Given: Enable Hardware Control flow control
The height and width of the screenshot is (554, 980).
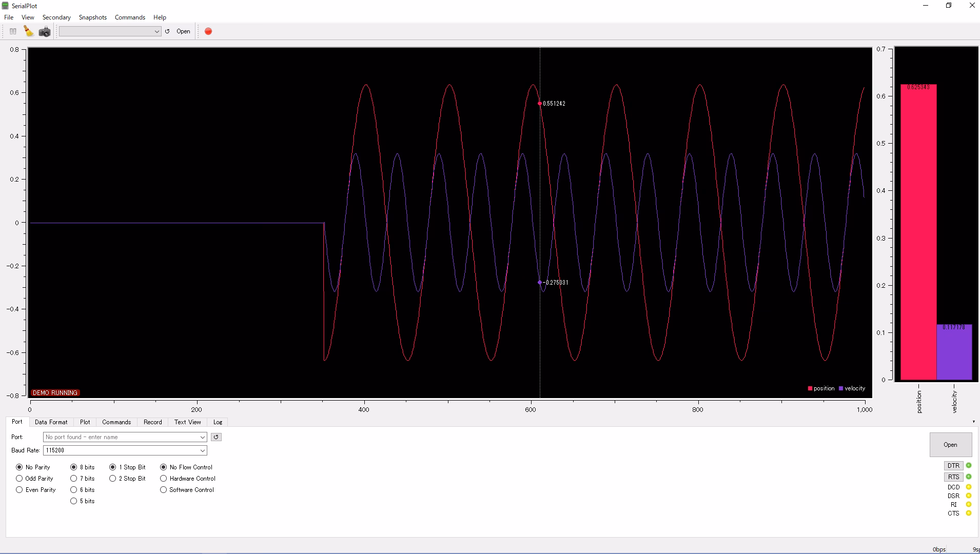Looking at the screenshot, I should point(163,478).
